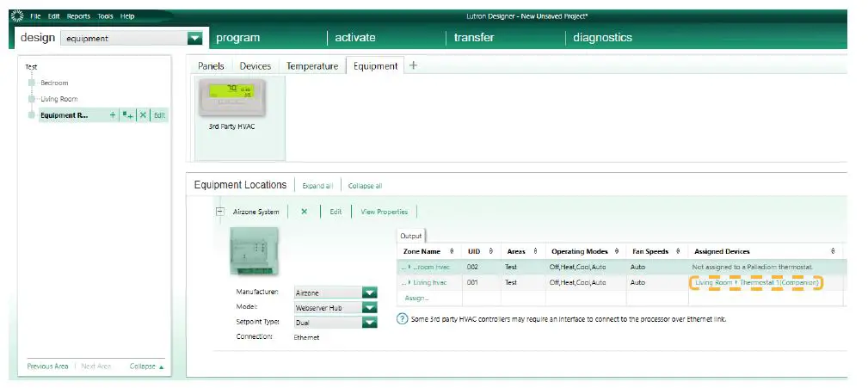Click the Equipment R... tree node icon
The width and height of the screenshot is (868, 388).
(32, 115)
